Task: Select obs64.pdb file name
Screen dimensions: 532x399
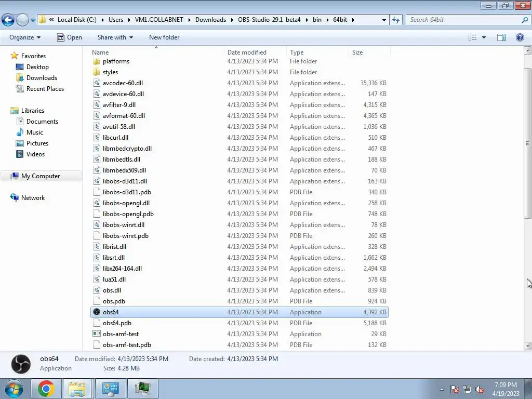Action: (x=117, y=323)
